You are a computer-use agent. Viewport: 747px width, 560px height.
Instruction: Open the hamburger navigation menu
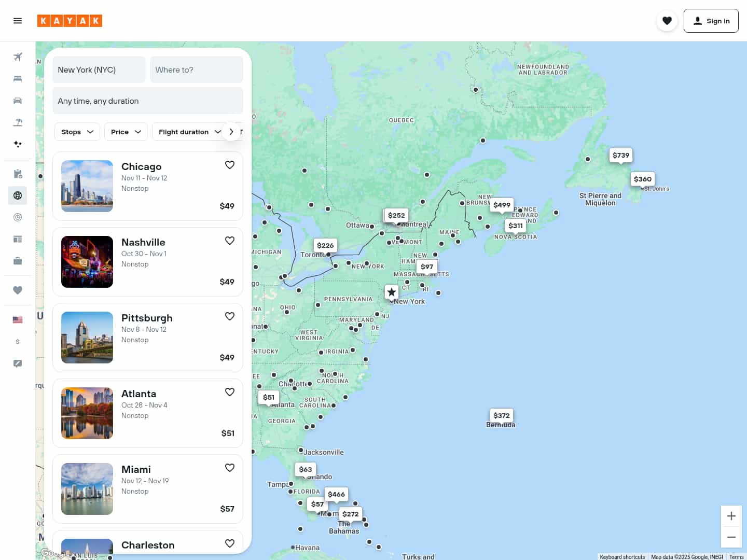[18, 21]
